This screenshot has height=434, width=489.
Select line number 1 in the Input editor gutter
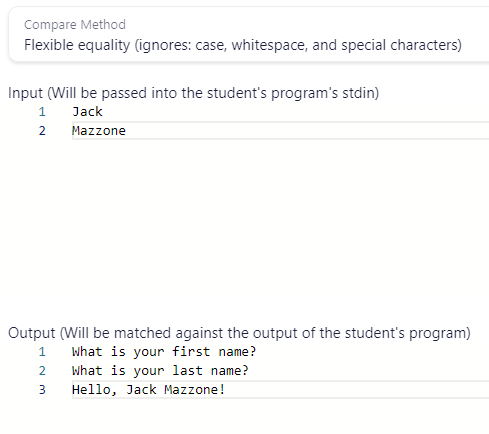tap(42, 112)
